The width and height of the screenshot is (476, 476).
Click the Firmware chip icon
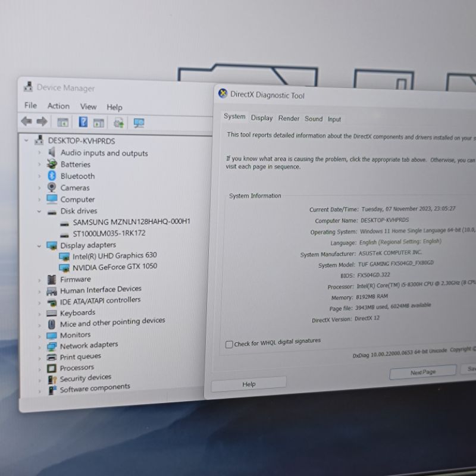[x=52, y=279]
